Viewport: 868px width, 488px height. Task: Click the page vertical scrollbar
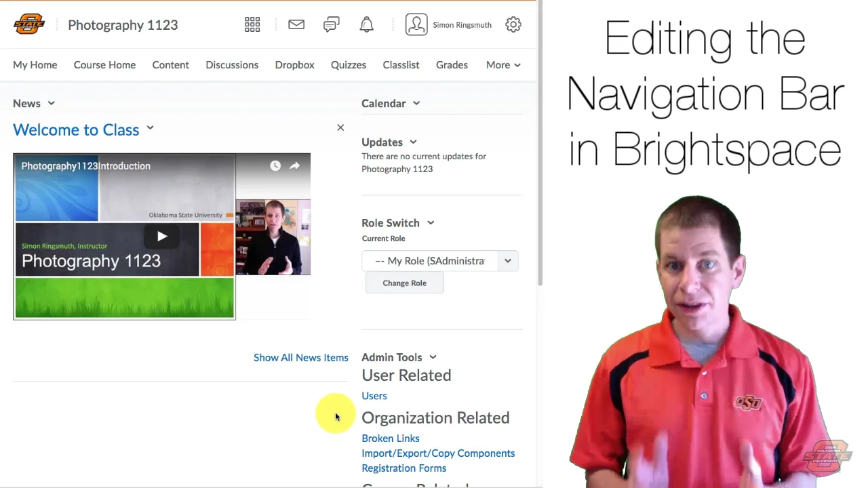pos(540,142)
